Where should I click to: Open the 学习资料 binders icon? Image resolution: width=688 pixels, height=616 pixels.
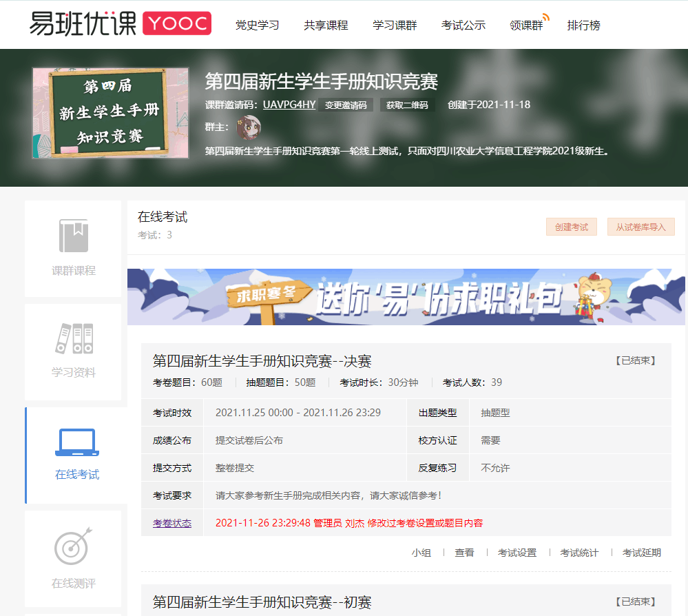point(74,338)
